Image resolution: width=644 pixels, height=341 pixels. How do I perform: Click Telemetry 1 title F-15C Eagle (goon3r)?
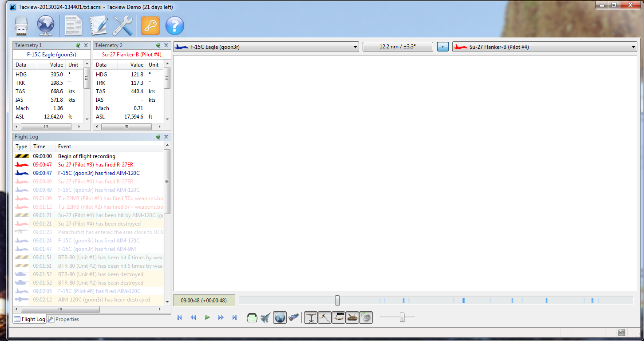(x=51, y=55)
